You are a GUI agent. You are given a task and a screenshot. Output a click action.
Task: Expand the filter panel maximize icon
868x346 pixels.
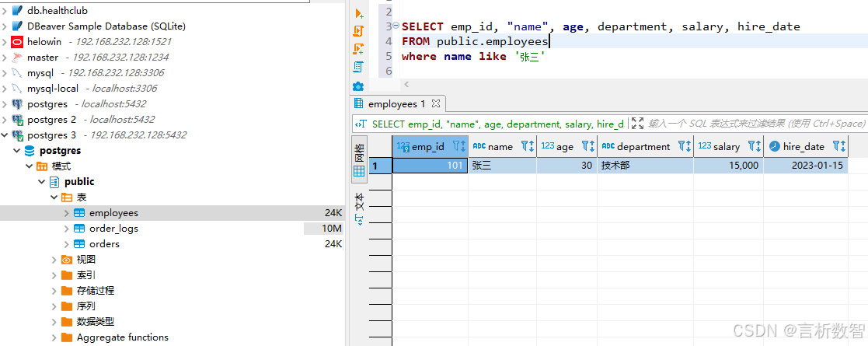click(637, 124)
